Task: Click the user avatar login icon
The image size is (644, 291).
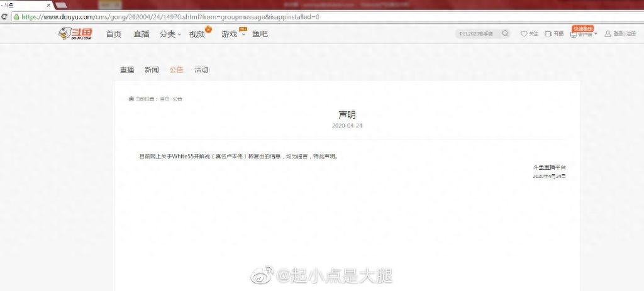Action: [608, 34]
